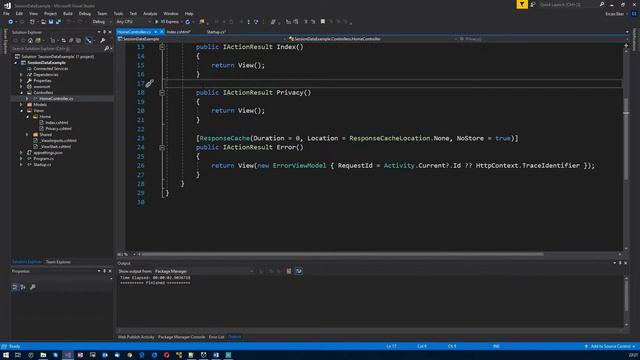Open the Show output from dropdown
Screen dimensions: 640x360
coord(204,271)
